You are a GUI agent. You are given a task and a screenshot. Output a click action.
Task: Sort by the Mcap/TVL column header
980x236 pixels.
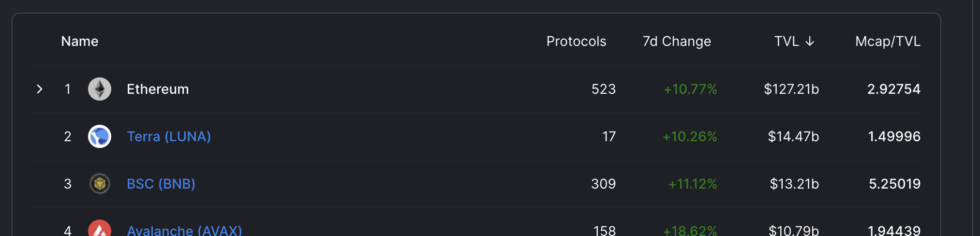coord(888,42)
